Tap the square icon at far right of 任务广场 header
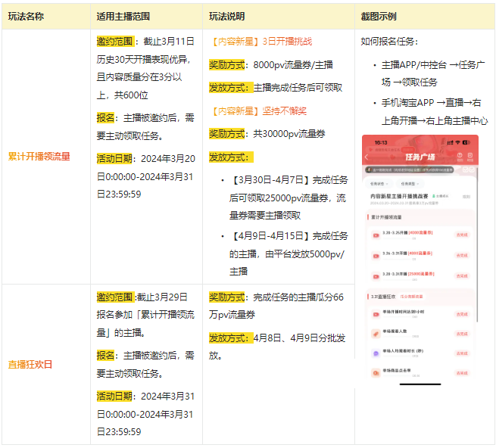Viewport: 496px width, 448px height. click(470, 155)
